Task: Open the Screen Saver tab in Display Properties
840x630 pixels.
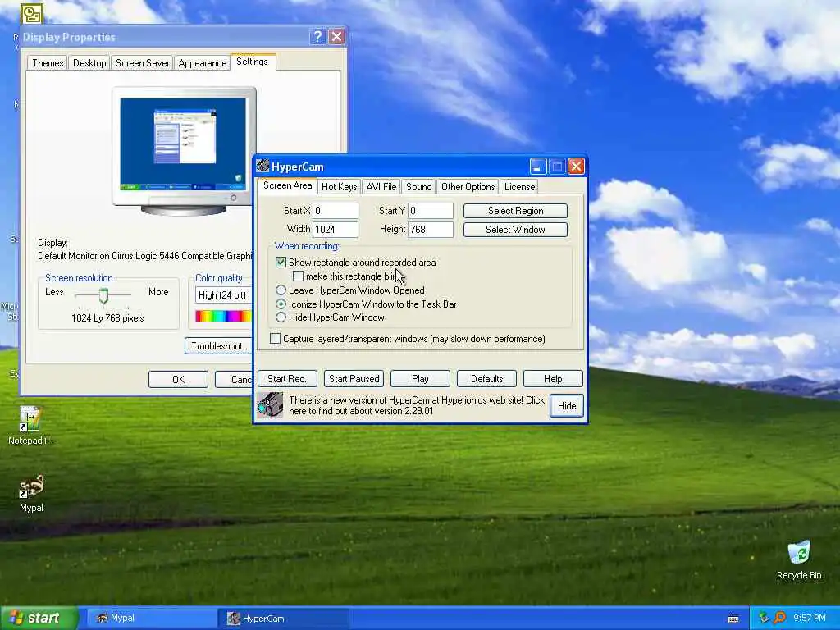Action: 142,62
